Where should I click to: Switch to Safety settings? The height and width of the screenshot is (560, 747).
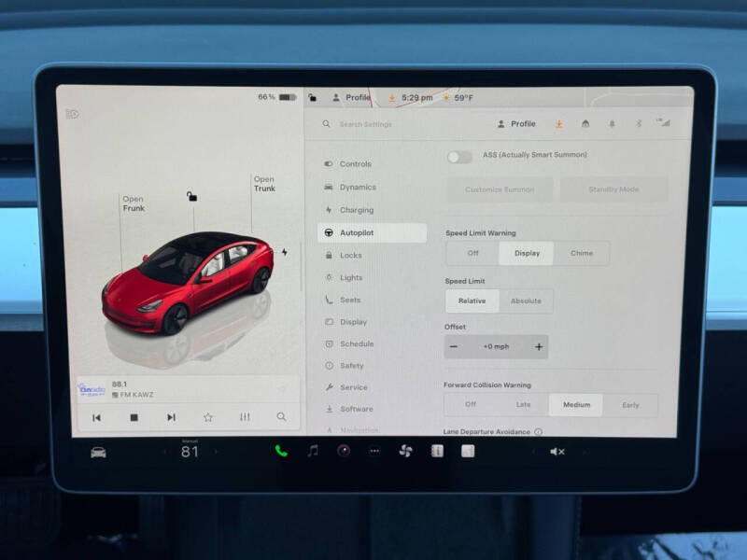tap(355, 366)
